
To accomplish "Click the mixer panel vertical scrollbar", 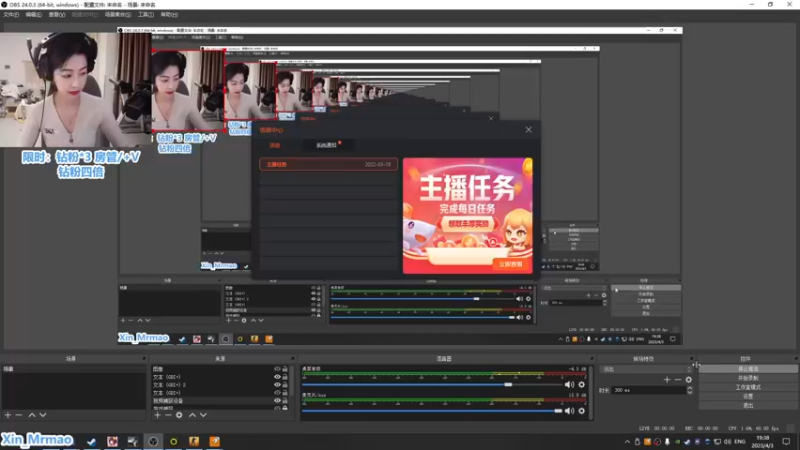I will [x=591, y=392].
